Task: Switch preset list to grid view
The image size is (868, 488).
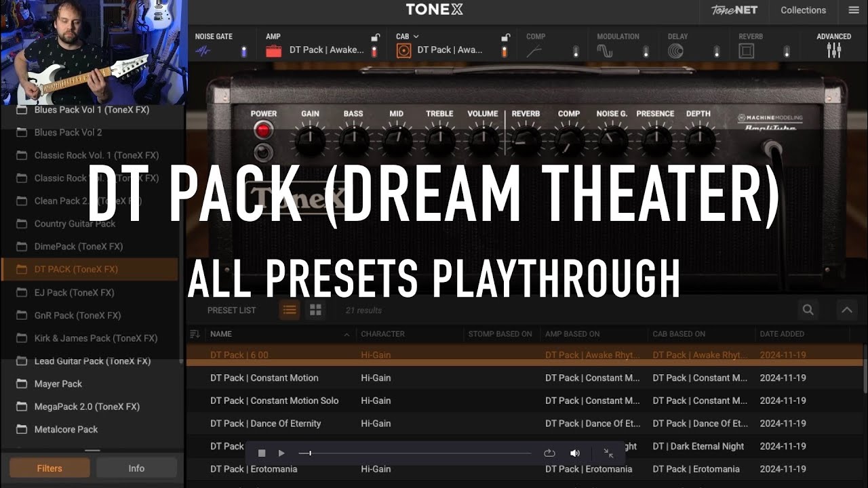Action: pyautogui.click(x=315, y=310)
